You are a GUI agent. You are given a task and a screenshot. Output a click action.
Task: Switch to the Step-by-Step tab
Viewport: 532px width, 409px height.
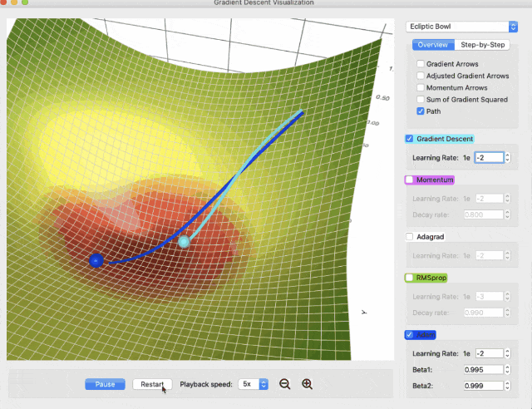(482, 45)
